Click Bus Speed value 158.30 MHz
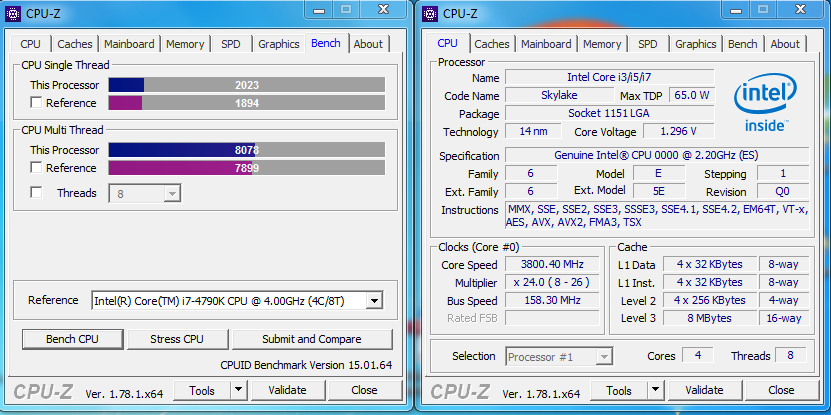831x415 pixels. point(552,301)
